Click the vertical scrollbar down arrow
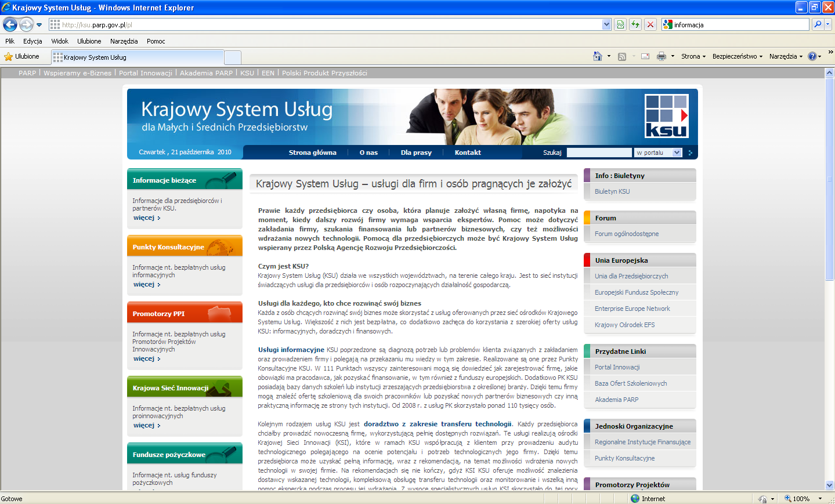Viewport: 835px width, 504px height. click(x=830, y=485)
